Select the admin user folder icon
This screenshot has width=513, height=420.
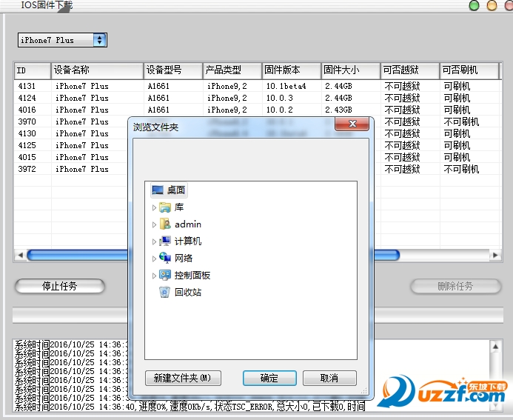pos(165,224)
